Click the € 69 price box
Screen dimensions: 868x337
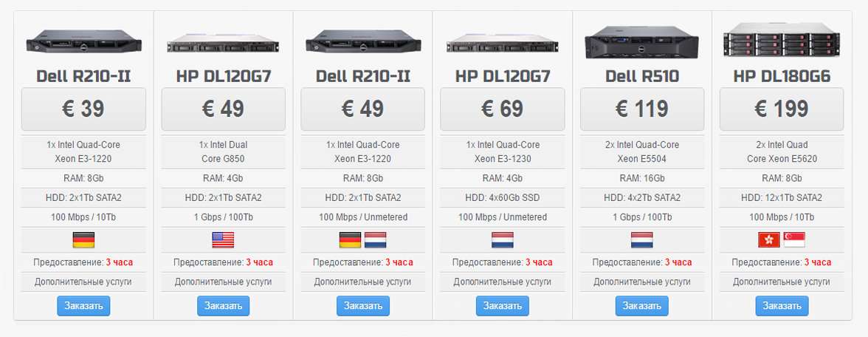[502, 109]
